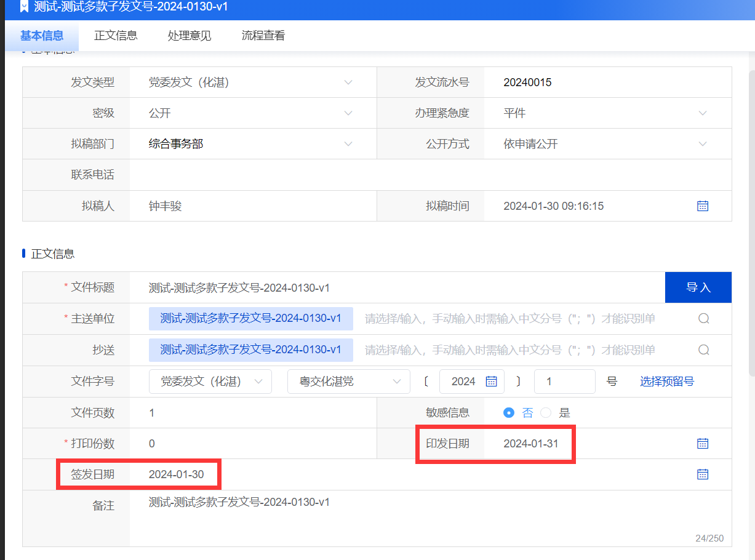This screenshot has height=560, width=755.
Task: Click the 文件标题 input field
Action: (x=397, y=287)
